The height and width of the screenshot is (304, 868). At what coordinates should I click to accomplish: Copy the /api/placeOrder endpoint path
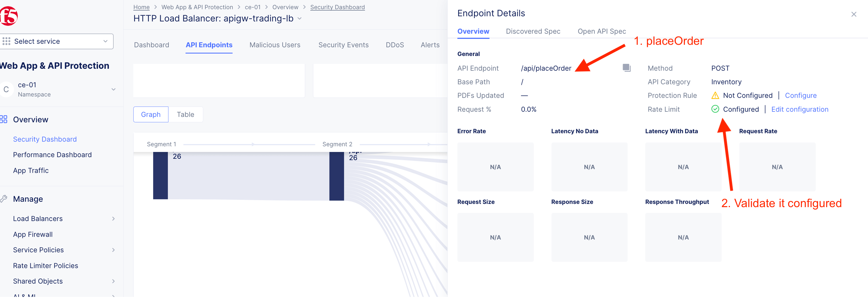[x=626, y=68]
